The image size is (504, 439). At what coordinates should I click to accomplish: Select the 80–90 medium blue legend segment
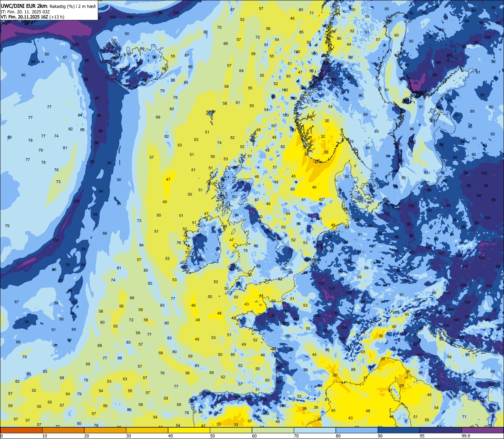tap(357, 430)
